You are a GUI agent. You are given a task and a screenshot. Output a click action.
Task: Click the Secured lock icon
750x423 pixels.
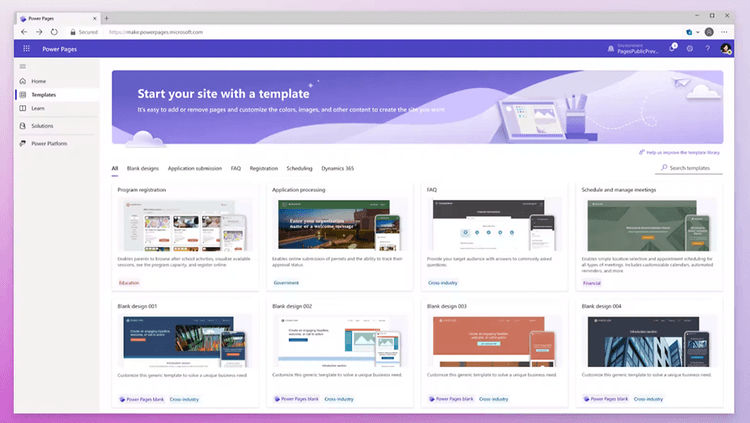[73, 32]
